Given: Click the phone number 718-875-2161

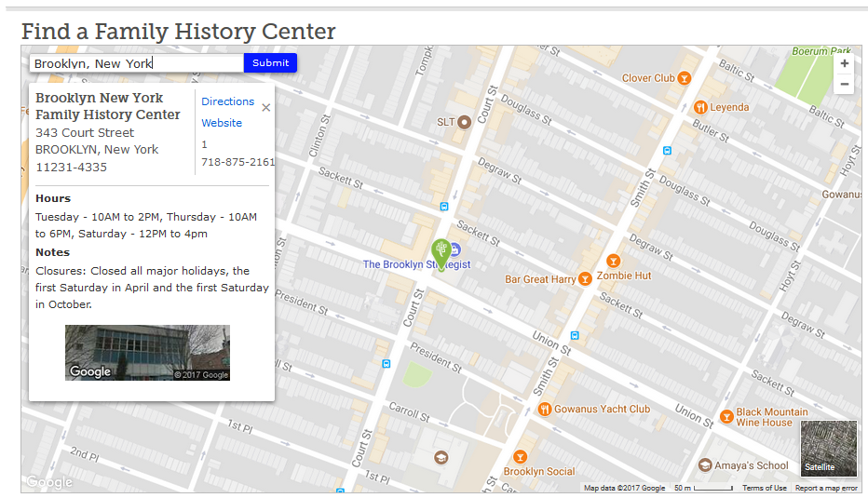Looking at the screenshot, I should [238, 162].
